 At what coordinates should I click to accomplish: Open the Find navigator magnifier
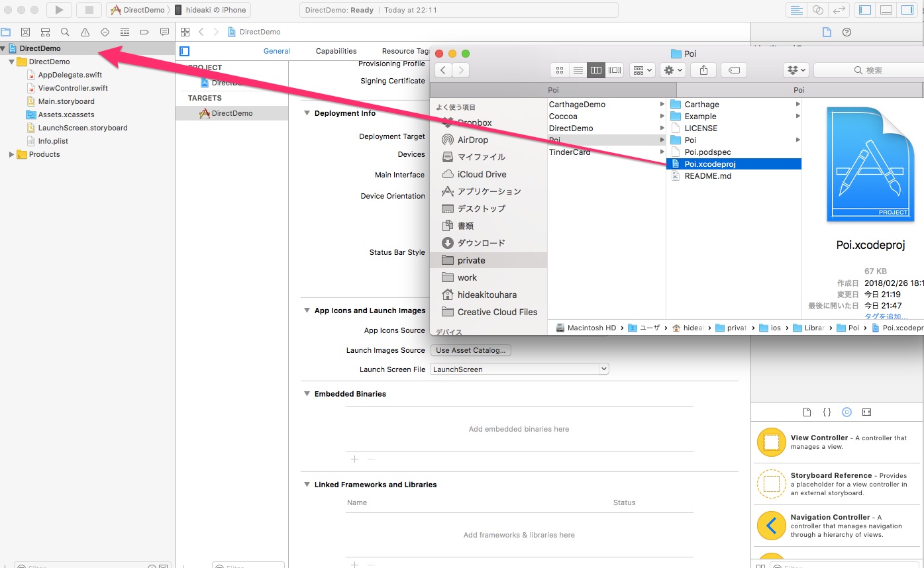65,32
